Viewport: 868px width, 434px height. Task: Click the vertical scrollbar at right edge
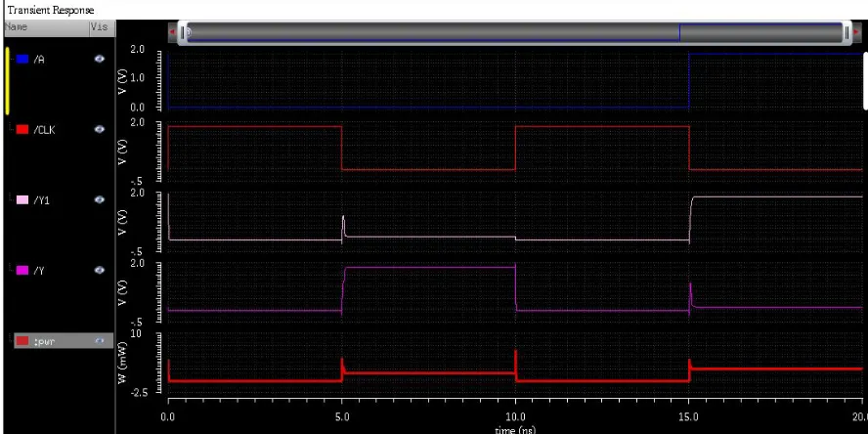tap(865, 80)
